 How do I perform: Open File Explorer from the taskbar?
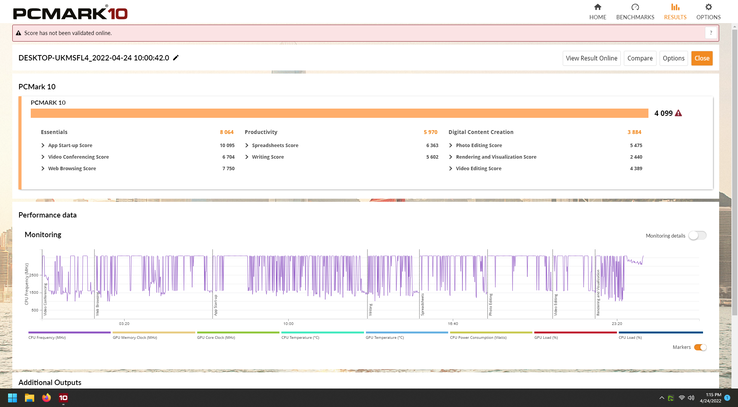29,398
